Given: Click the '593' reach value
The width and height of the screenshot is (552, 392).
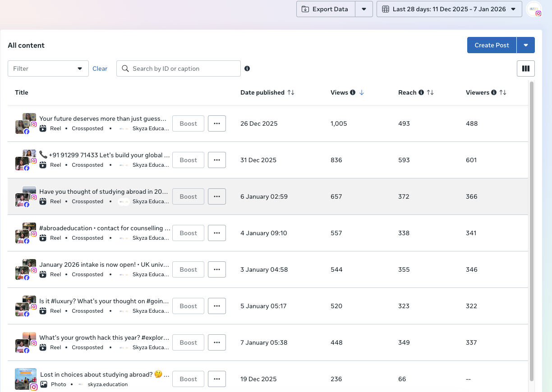Looking at the screenshot, I should click(404, 160).
